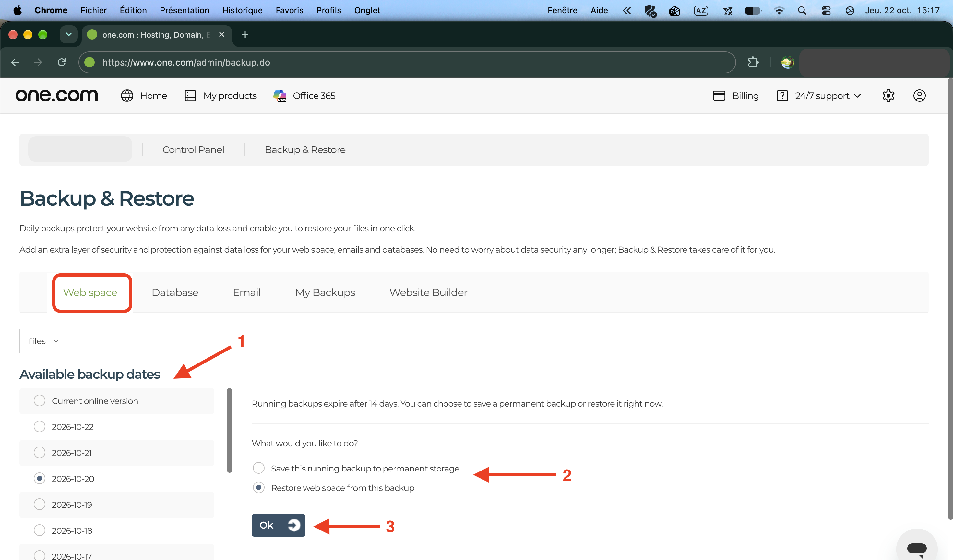Viewport: 953px width, 560px height.
Task: Open the Wi-Fi status menu
Action: pyautogui.click(x=779, y=10)
